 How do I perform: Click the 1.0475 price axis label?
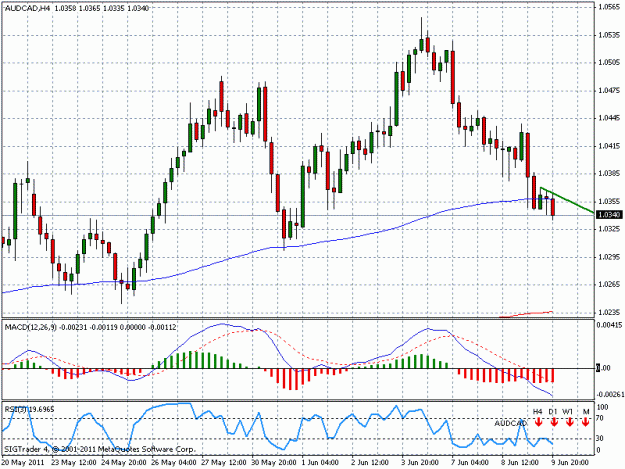tap(609, 90)
